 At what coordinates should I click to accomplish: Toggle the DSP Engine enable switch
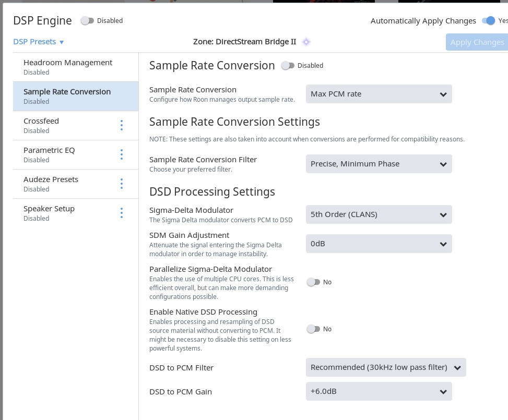(87, 21)
